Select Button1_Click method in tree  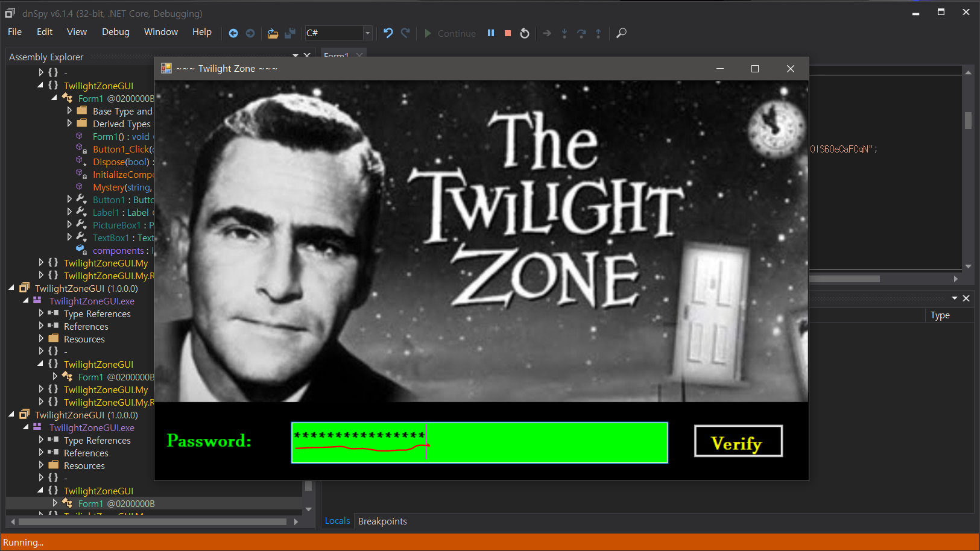(x=123, y=149)
